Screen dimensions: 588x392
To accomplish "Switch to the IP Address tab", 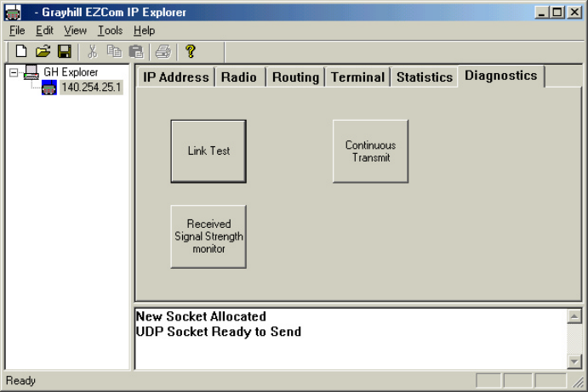I will tap(175, 77).
